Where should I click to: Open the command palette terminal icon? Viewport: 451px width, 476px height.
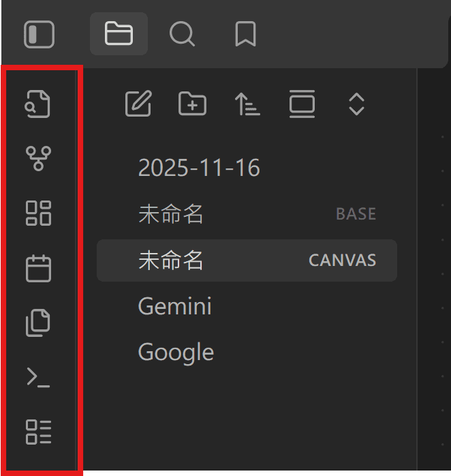click(38, 376)
